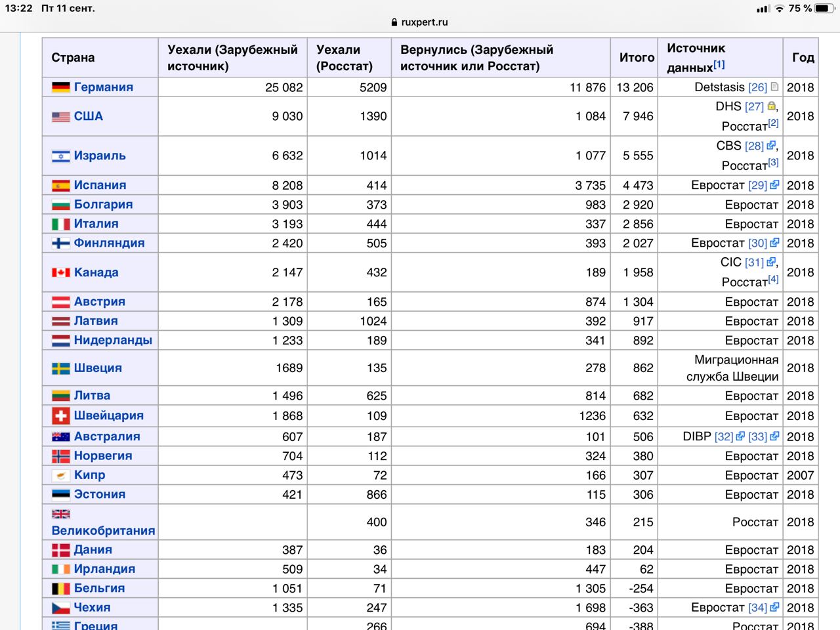Follow reference [26] in Germany row
This screenshot has width=840, height=630.
click(x=758, y=87)
